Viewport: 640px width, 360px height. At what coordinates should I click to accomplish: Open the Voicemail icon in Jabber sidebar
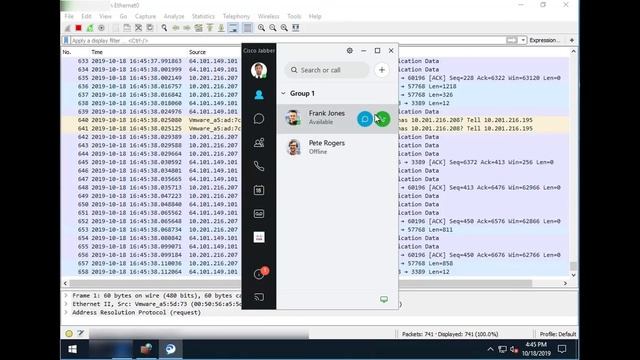coord(259,213)
